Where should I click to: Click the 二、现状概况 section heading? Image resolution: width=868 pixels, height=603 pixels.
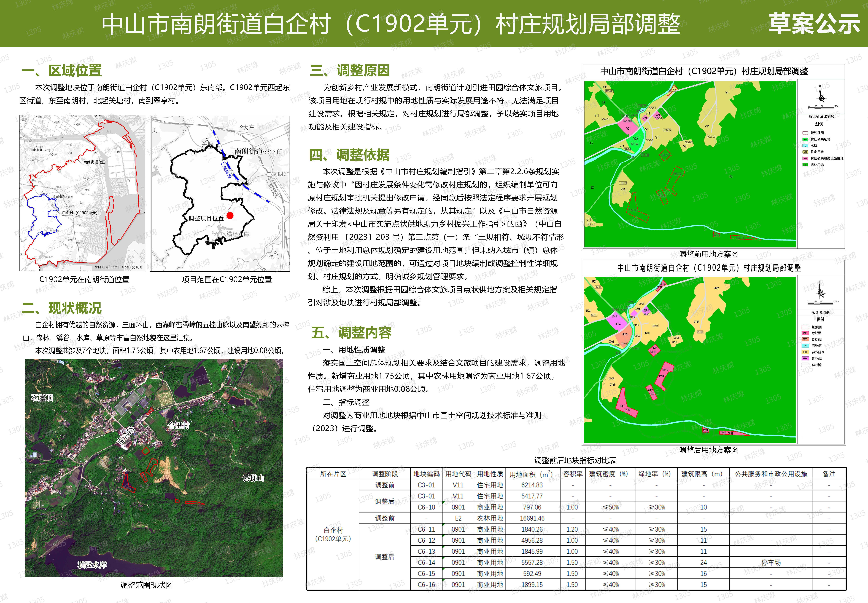62,308
